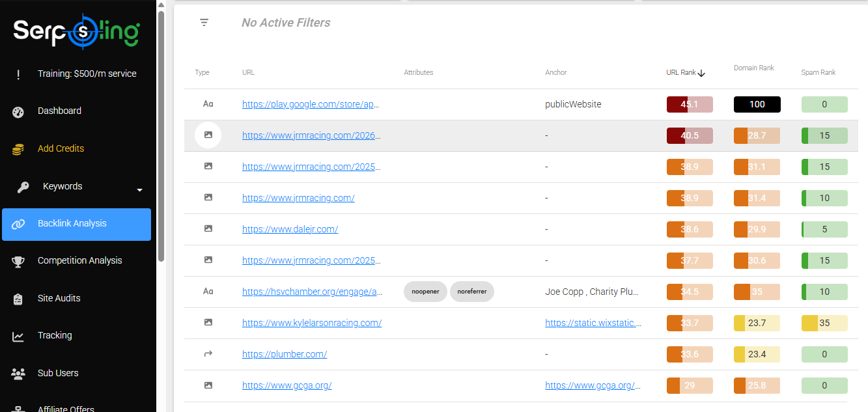This screenshot has width=868, height=412.
Task: Click the Type column header
Action: pos(202,73)
